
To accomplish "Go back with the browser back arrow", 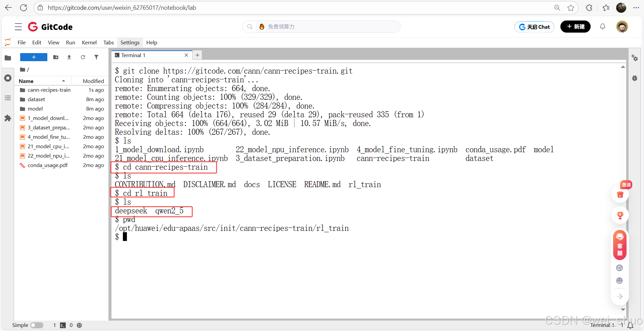I will [x=8, y=8].
